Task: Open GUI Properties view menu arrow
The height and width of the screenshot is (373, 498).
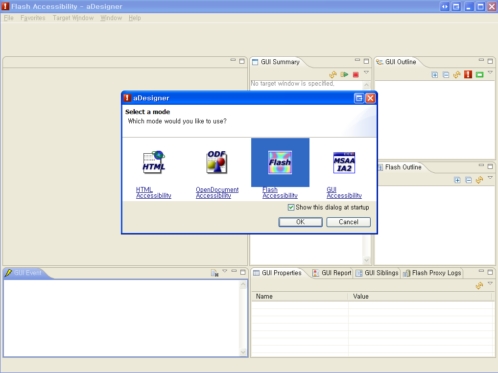Action: pyautogui.click(x=490, y=283)
